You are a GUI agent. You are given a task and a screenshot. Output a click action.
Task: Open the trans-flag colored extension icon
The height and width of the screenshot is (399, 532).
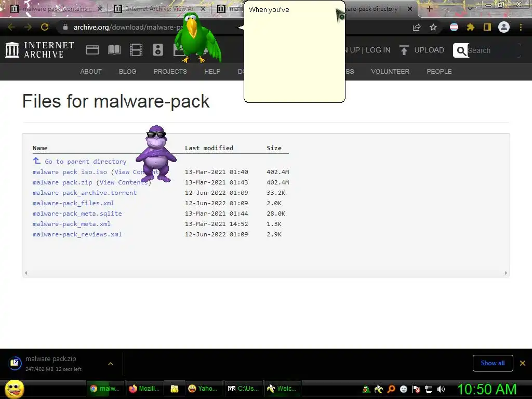pos(454,27)
